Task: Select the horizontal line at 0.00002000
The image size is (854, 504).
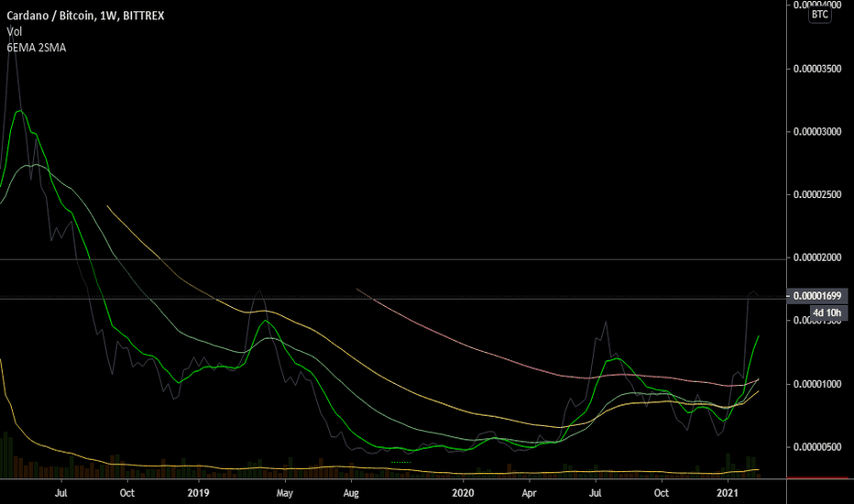Action: coord(393,259)
